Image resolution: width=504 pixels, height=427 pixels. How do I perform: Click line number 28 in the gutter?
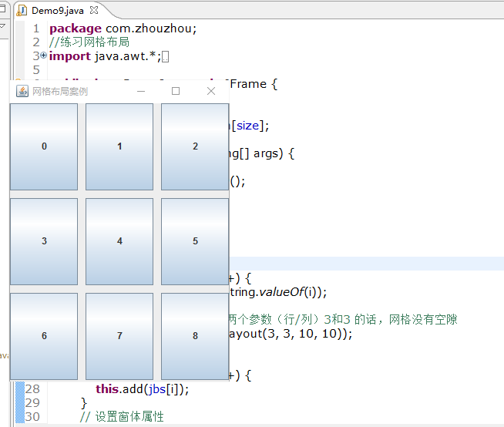click(x=32, y=389)
